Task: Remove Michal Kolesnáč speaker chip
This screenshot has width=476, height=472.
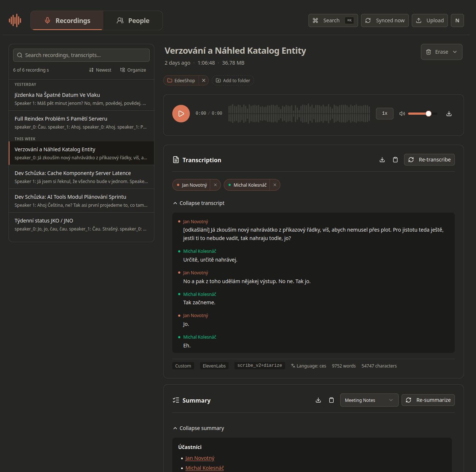Action: click(275, 185)
